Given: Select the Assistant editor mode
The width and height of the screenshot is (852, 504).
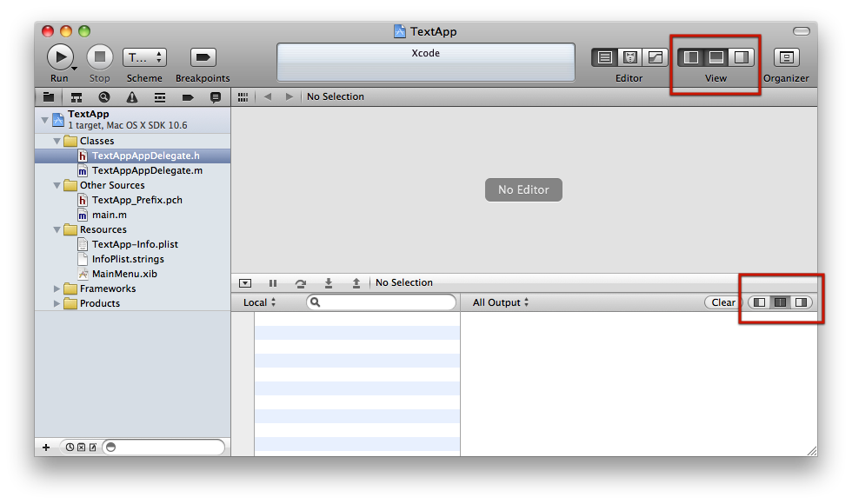Looking at the screenshot, I should (x=629, y=57).
